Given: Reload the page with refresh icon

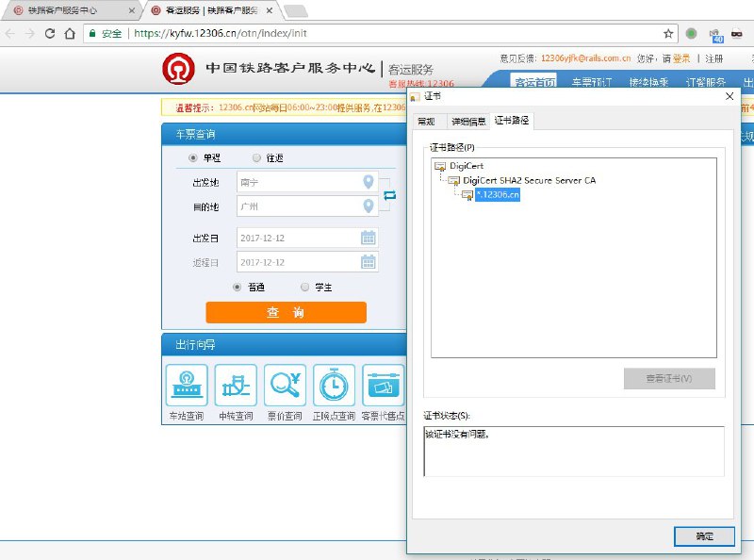Looking at the screenshot, I should (x=50, y=33).
